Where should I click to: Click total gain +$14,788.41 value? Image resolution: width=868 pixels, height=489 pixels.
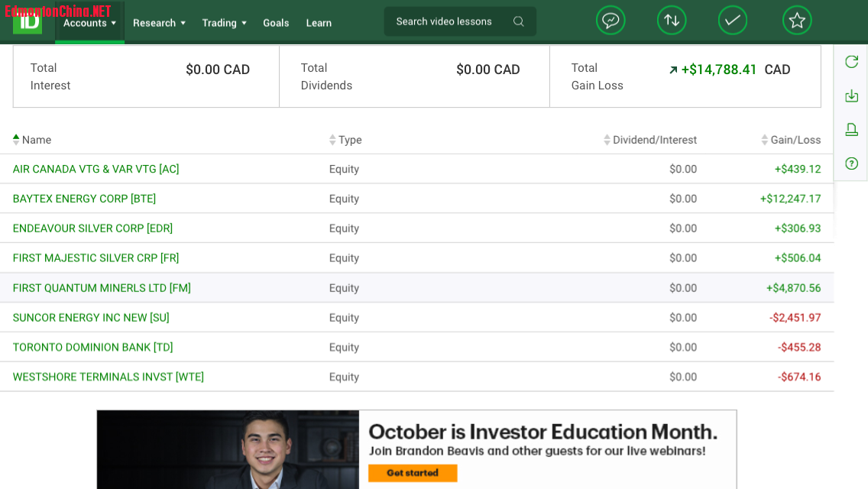click(718, 70)
